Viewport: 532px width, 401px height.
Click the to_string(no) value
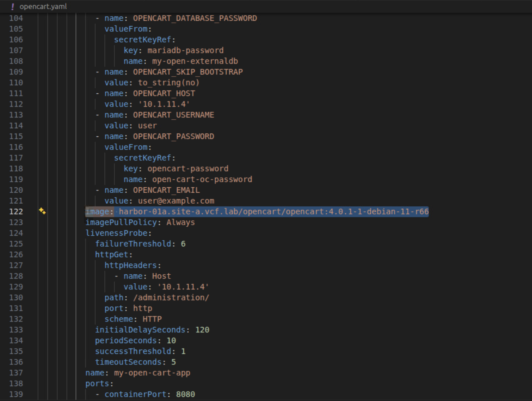tap(169, 83)
